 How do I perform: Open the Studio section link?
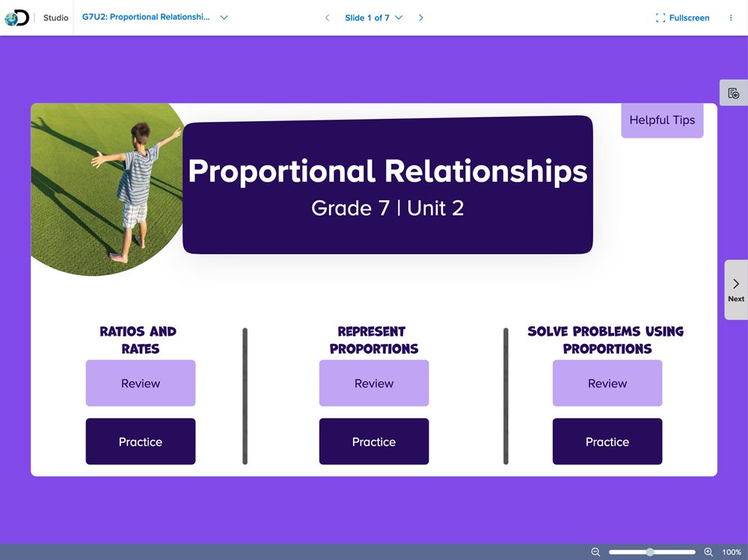(x=55, y=18)
